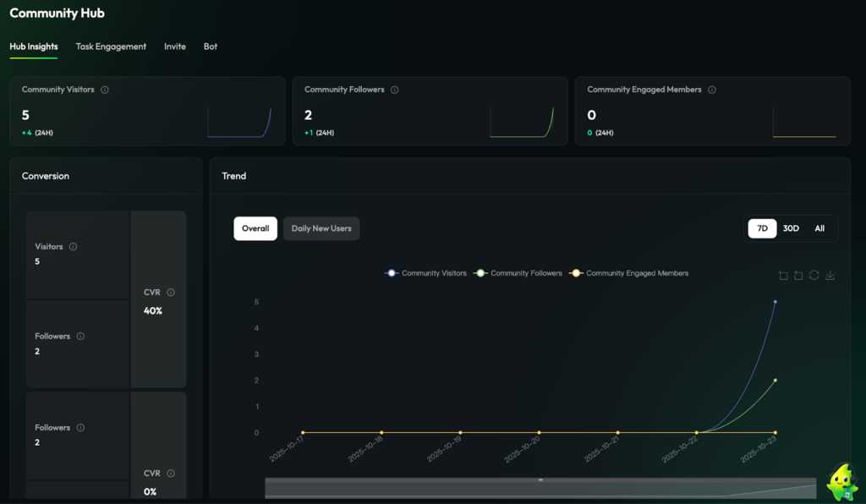
Task: Click the info icon next to 40% CVR
Action: 171,293
